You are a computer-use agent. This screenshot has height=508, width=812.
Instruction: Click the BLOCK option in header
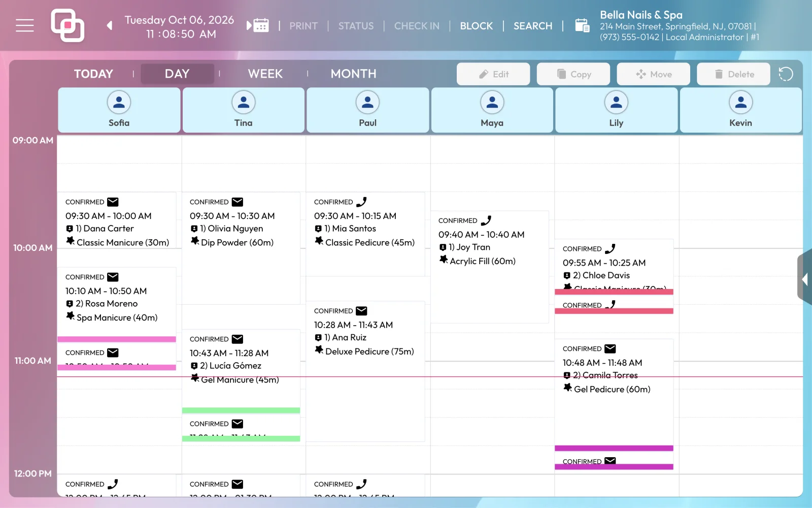coord(476,26)
